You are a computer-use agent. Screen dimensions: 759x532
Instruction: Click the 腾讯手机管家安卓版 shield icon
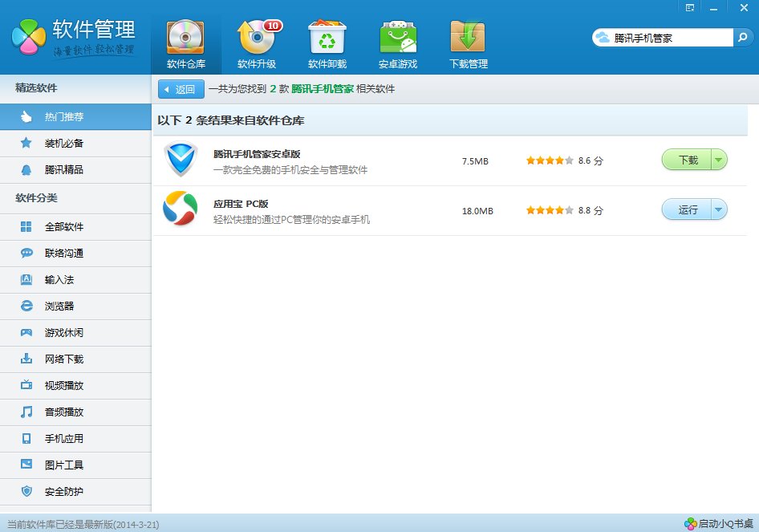[180, 160]
